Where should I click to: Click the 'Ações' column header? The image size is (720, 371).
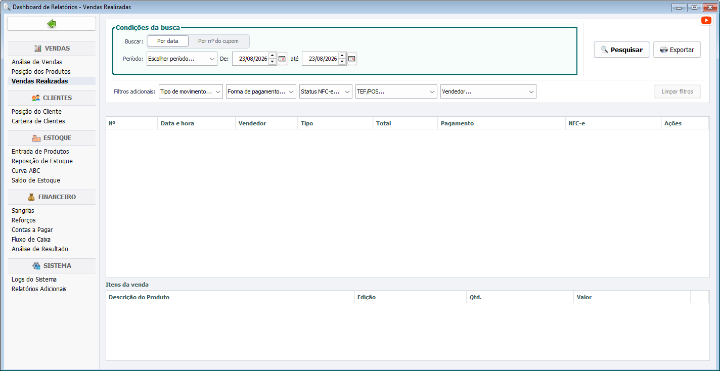(x=685, y=123)
